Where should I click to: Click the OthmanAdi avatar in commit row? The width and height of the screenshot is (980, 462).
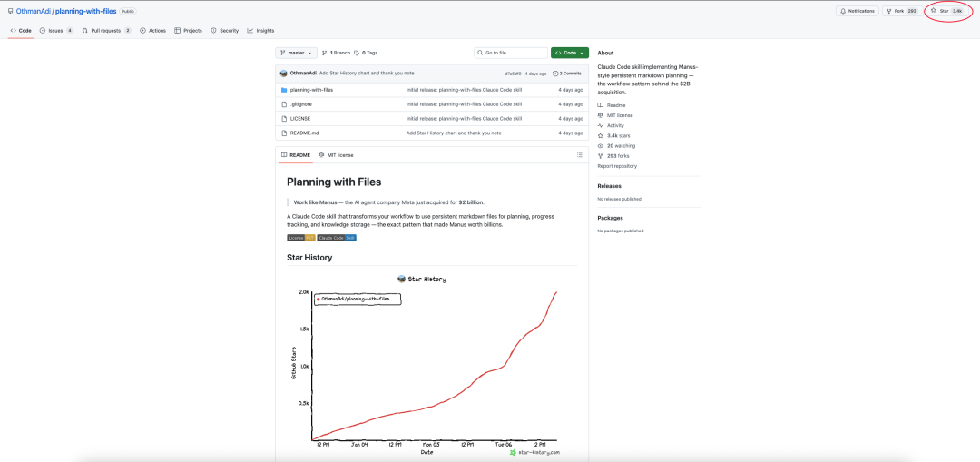tap(284, 74)
